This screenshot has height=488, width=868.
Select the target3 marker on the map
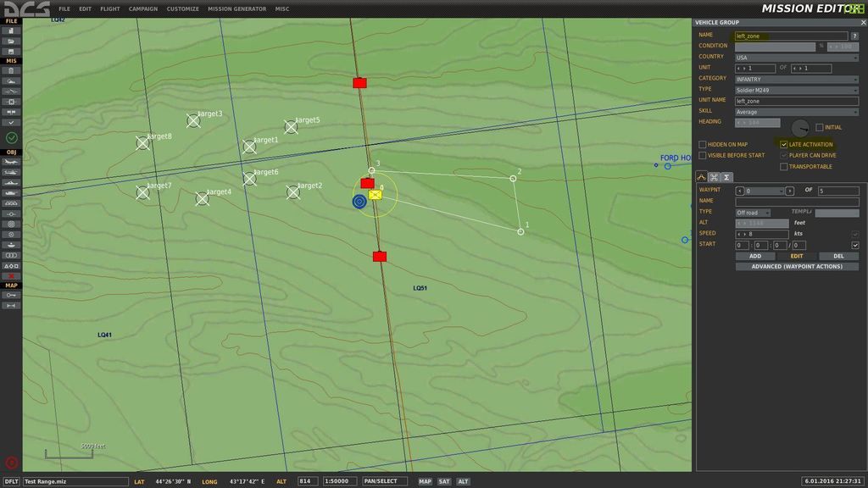tap(193, 120)
